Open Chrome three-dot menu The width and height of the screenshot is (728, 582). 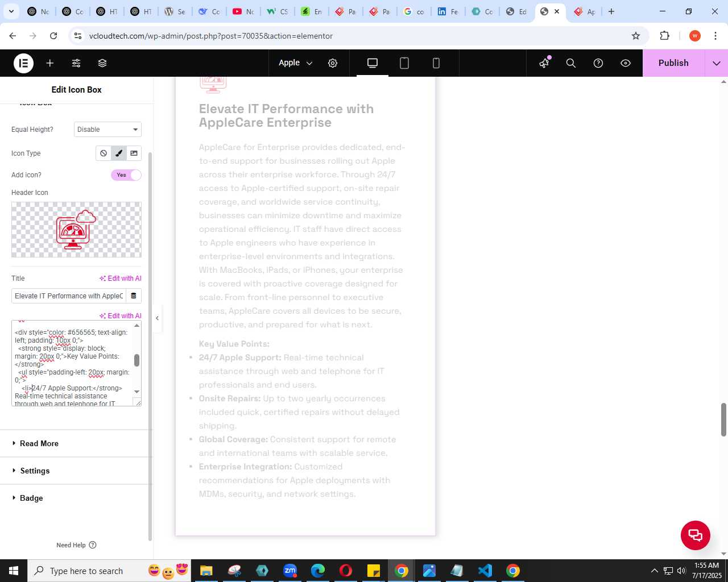(x=715, y=36)
